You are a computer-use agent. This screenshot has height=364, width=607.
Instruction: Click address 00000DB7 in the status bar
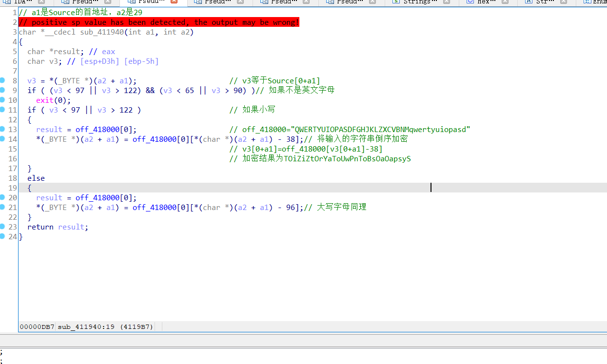tap(37, 326)
